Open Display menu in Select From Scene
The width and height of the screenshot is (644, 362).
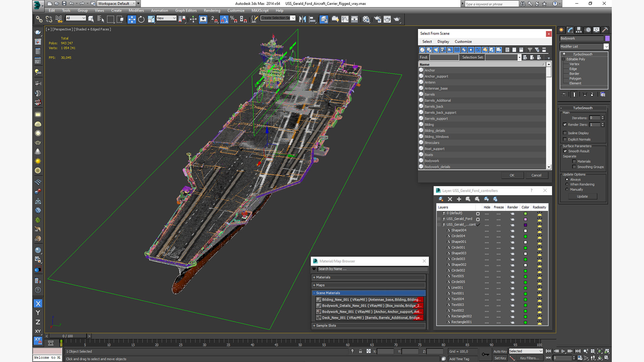pyautogui.click(x=443, y=42)
